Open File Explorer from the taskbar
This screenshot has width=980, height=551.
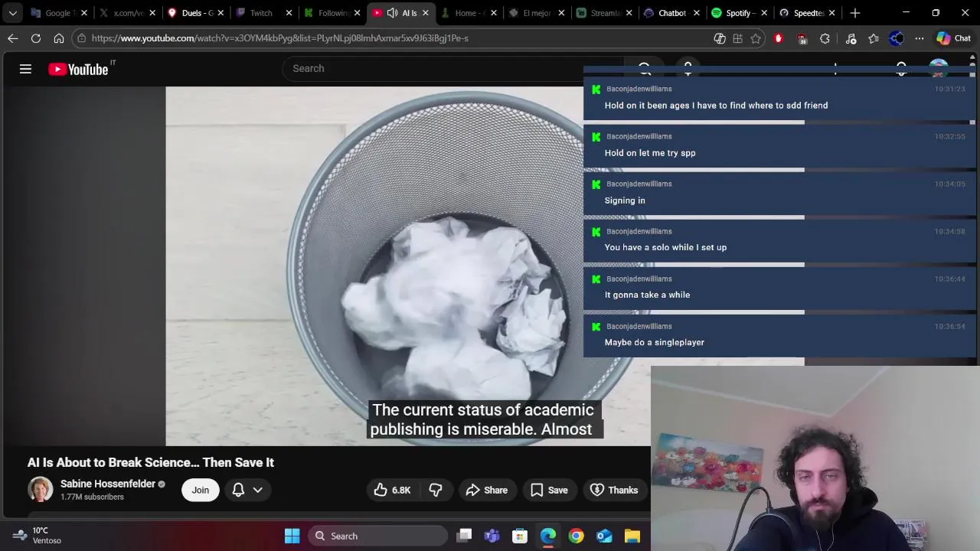(x=632, y=536)
